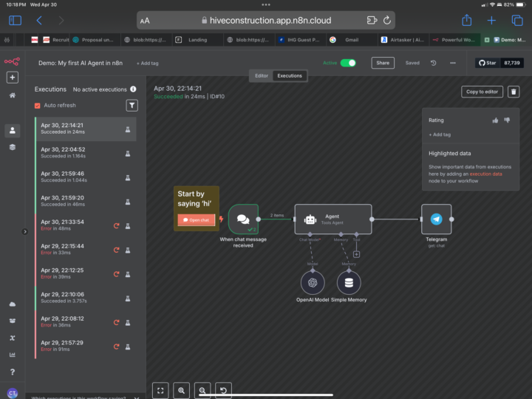Delete execution using trash icon
The image size is (532, 399).
click(x=514, y=92)
